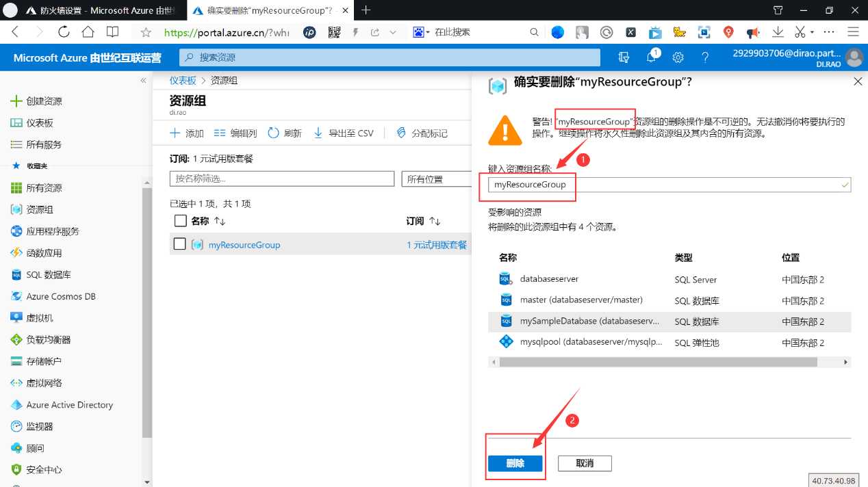This screenshot has width=868, height=487.
Task: Open 所有服务 list in sidebar
Action: 44,144
